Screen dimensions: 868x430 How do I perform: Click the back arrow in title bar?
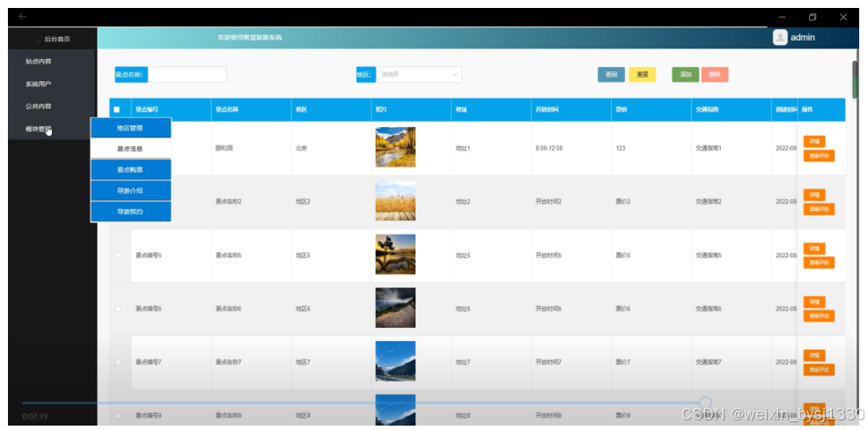22,17
